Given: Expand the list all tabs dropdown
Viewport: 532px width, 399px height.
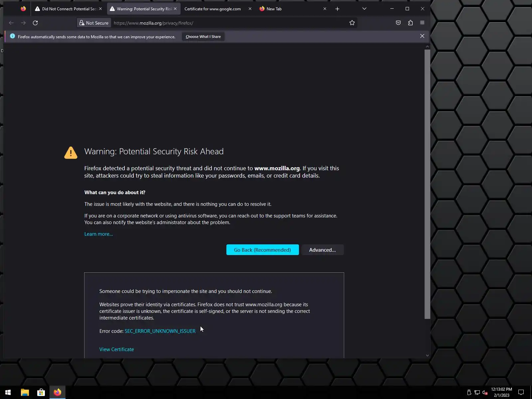Looking at the screenshot, I should [x=364, y=9].
